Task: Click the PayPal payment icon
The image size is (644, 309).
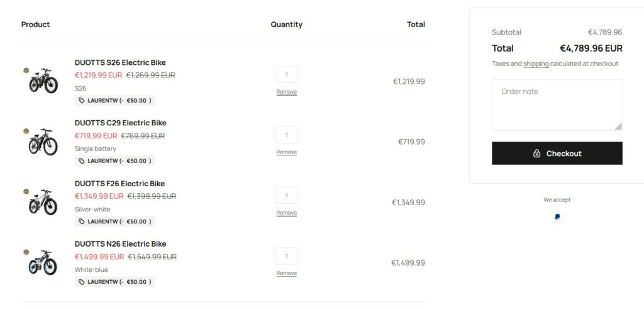Action: [557, 217]
